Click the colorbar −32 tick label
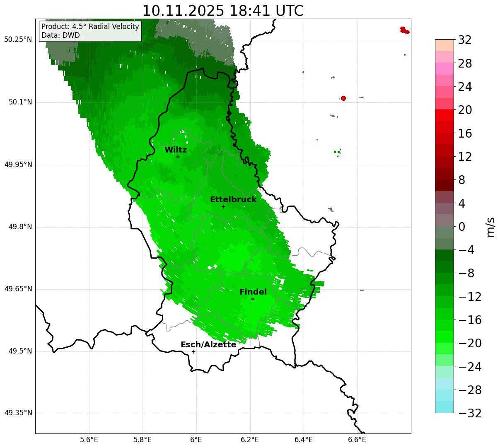 pos(469,413)
